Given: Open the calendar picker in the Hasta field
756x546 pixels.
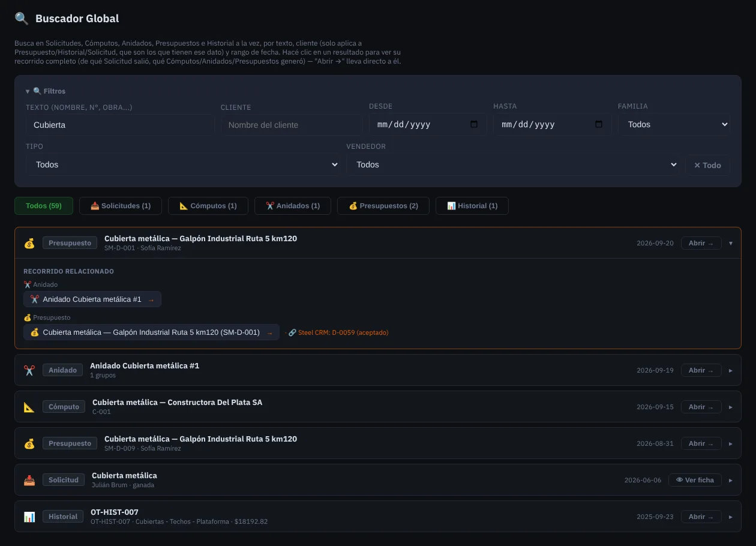Looking at the screenshot, I should click(x=598, y=124).
